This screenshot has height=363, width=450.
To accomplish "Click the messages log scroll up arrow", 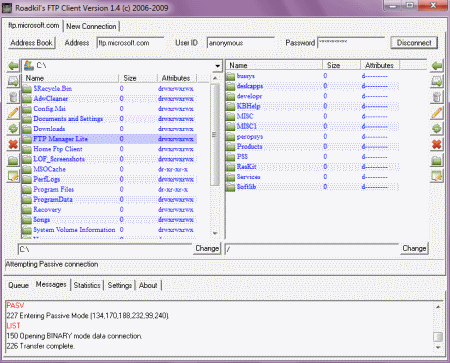I will coord(438,307).
